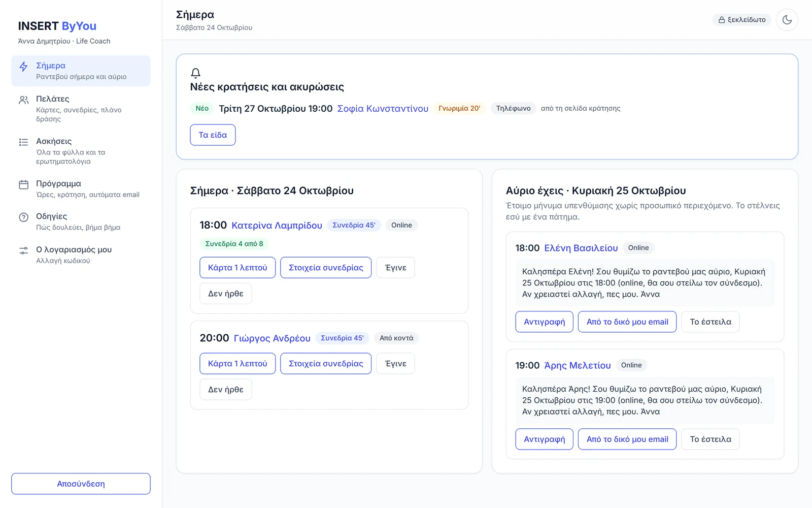Mark Γιώργος Ανδρέου as Δεν ήρθε
This screenshot has height=508, width=812.
[226, 390]
